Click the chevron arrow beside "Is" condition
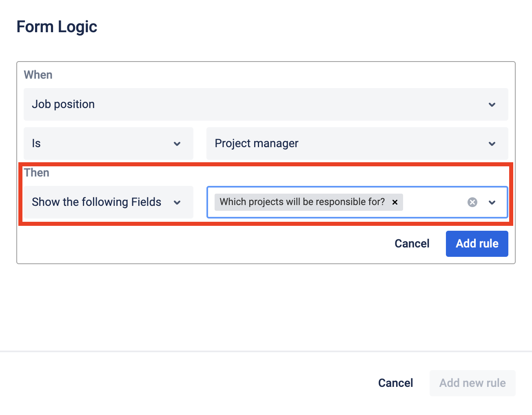The height and width of the screenshot is (415, 532). click(177, 144)
